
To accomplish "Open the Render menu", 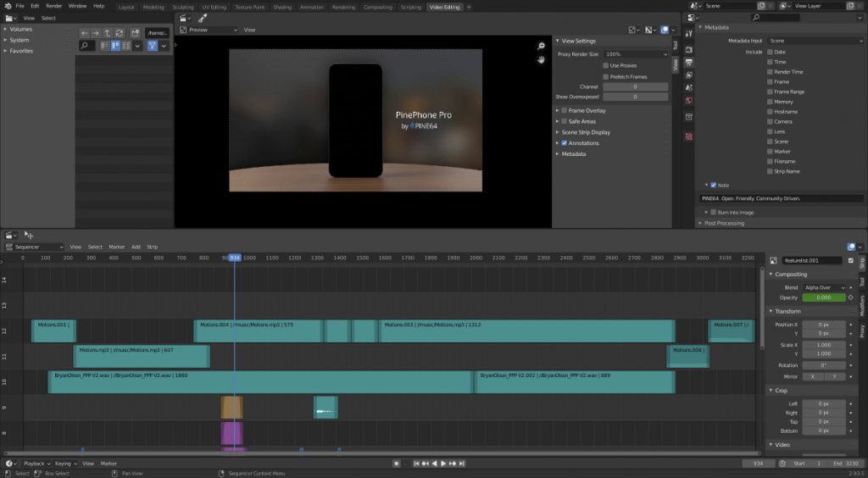I will pos(53,6).
